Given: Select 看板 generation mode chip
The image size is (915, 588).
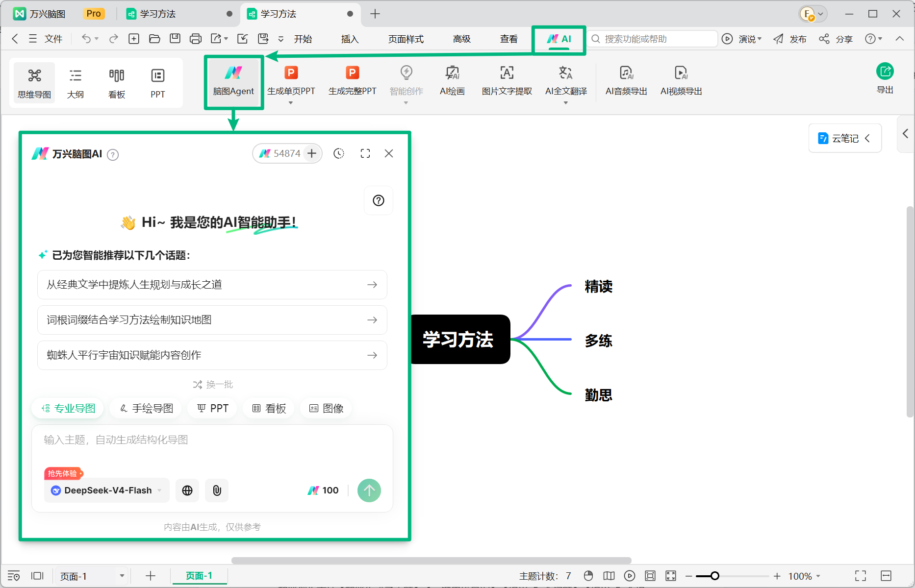Looking at the screenshot, I should [x=269, y=408].
